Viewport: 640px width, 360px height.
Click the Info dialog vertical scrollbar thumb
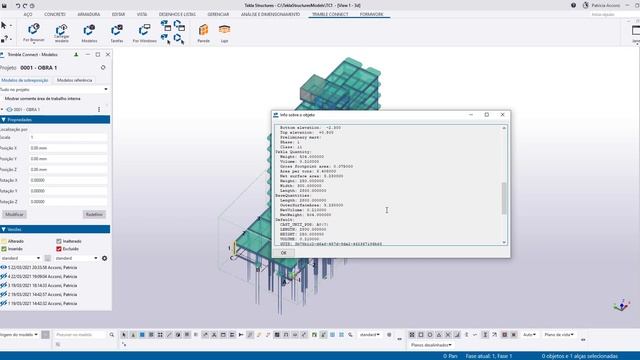point(504,198)
